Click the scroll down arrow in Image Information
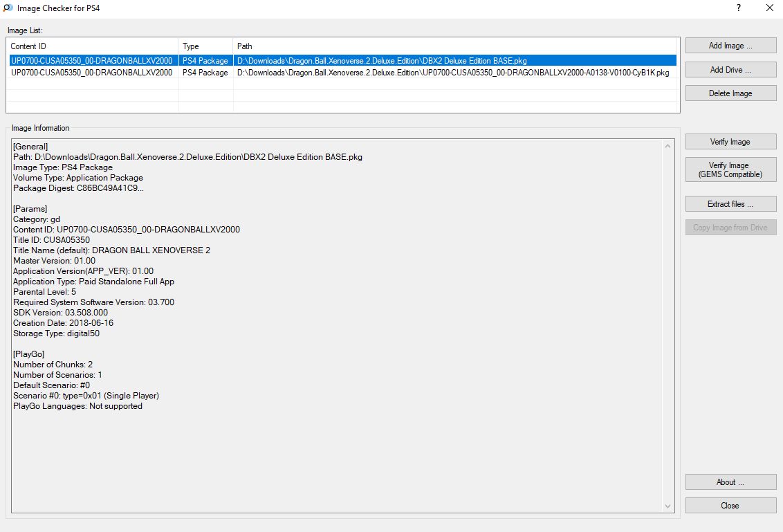This screenshot has height=532, width=783. [x=667, y=506]
